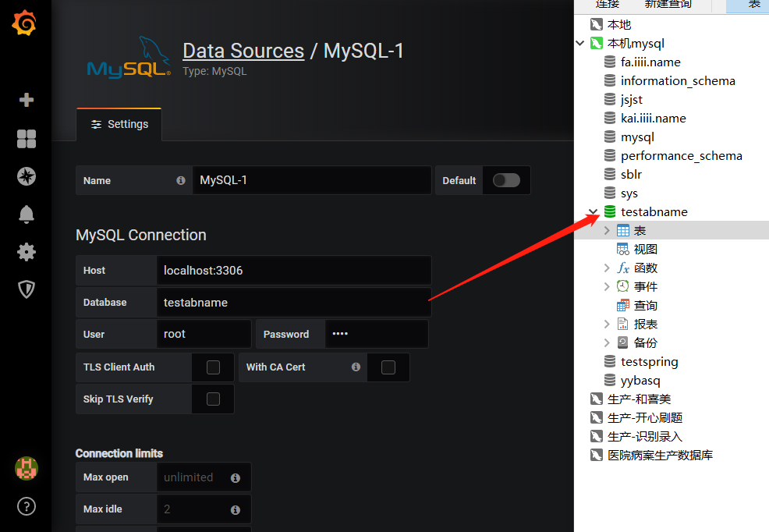Image resolution: width=769 pixels, height=532 pixels.
Task: Toggle the Default data source switch
Action: pos(507,180)
